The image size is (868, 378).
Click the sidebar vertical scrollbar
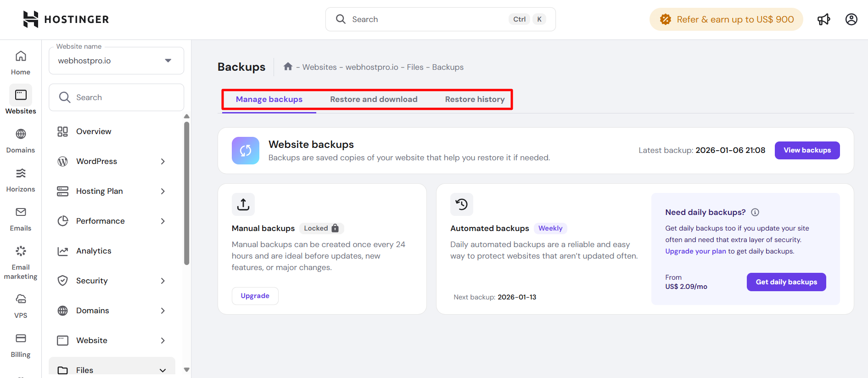point(186,193)
